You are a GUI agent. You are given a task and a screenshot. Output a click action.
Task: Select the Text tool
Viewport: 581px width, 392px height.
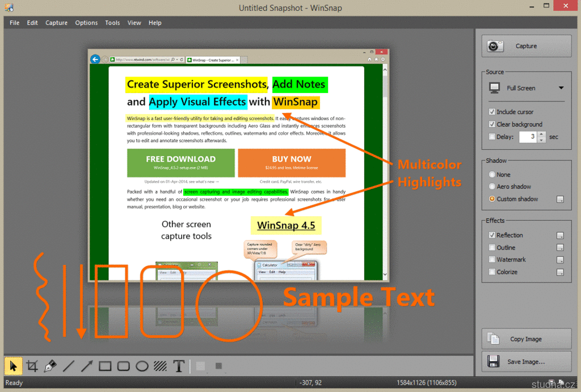click(179, 366)
